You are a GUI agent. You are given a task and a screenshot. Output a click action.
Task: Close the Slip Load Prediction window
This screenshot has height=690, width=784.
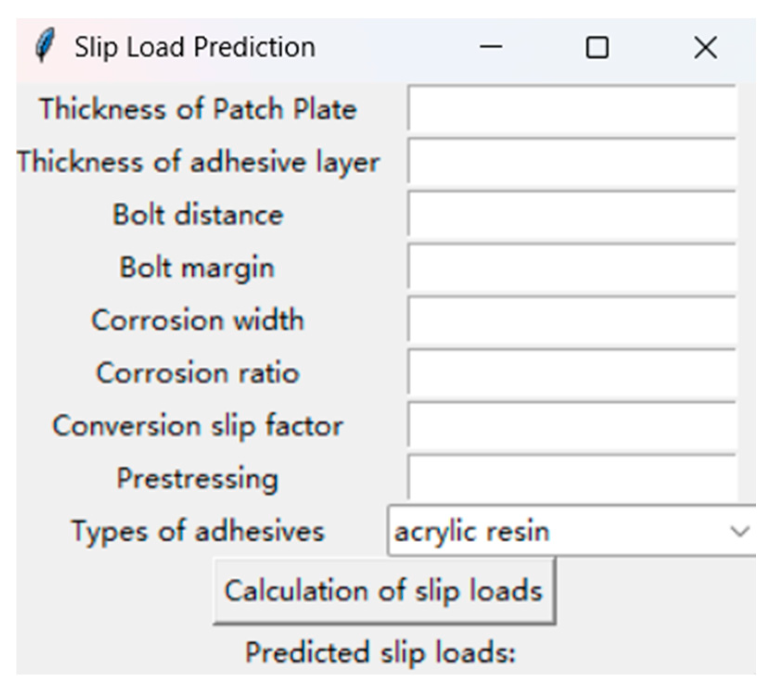(x=705, y=47)
